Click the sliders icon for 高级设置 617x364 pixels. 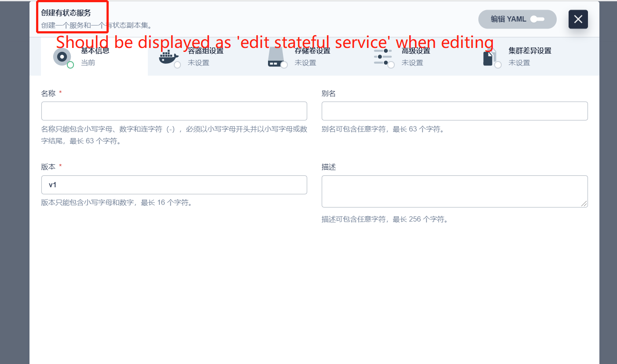382,57
